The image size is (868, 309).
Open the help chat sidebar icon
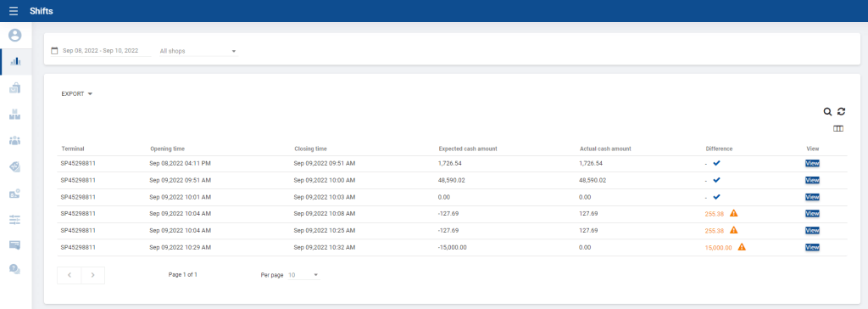point(15,269)
